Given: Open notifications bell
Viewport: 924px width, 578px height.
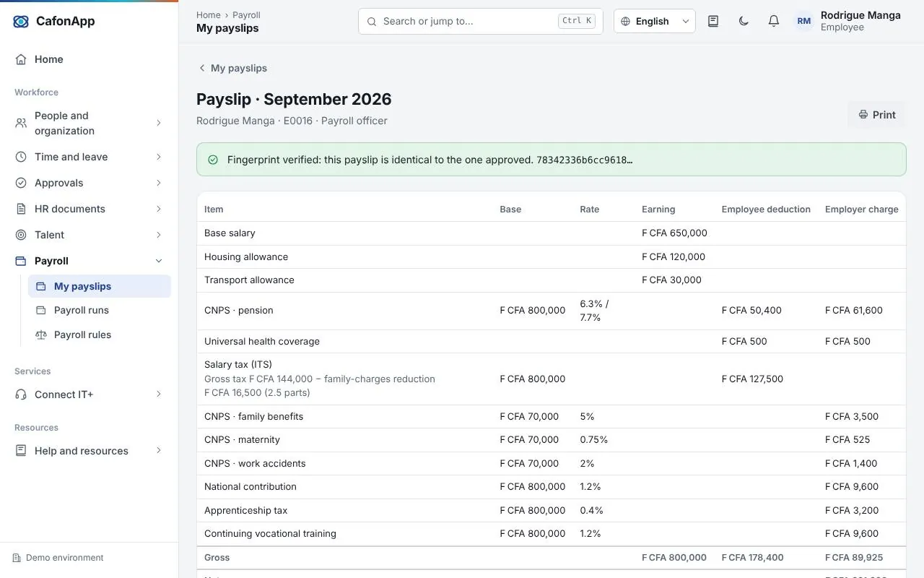Looking at the screenshot, I should coord(774,21).
